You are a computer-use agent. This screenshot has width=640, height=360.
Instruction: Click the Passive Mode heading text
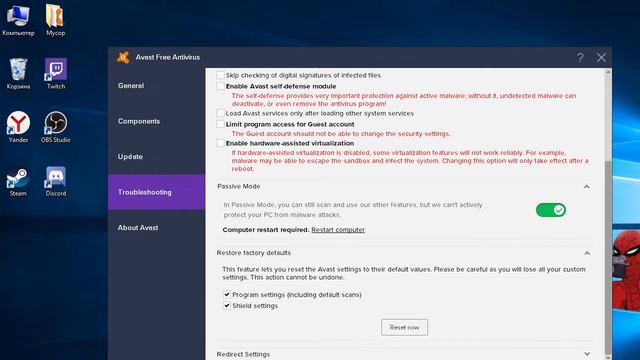click(238, 186)
